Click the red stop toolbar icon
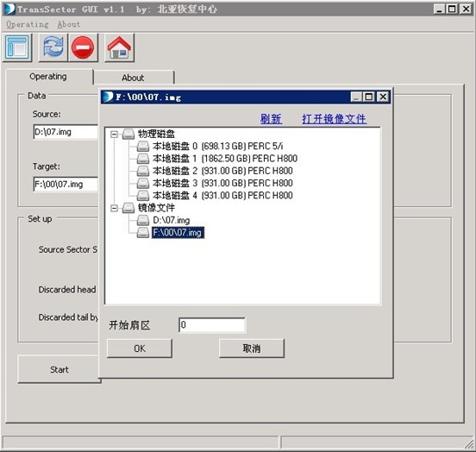Screen dimensions: 476x452 83,47
